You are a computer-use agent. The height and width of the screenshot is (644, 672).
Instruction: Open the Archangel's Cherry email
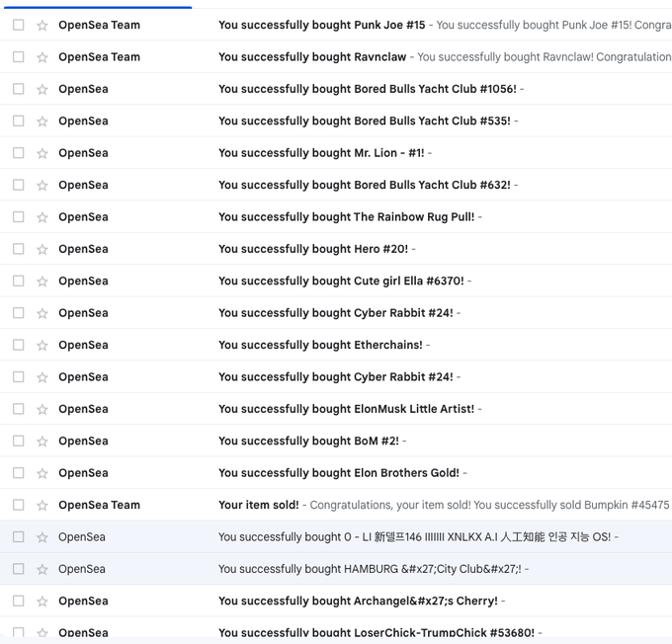point(336,601)
